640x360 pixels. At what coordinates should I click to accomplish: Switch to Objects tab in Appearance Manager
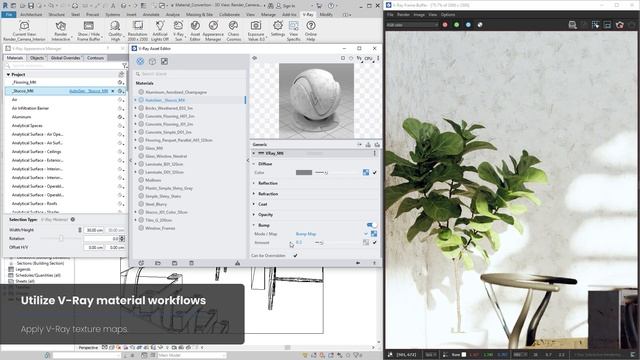37,58
